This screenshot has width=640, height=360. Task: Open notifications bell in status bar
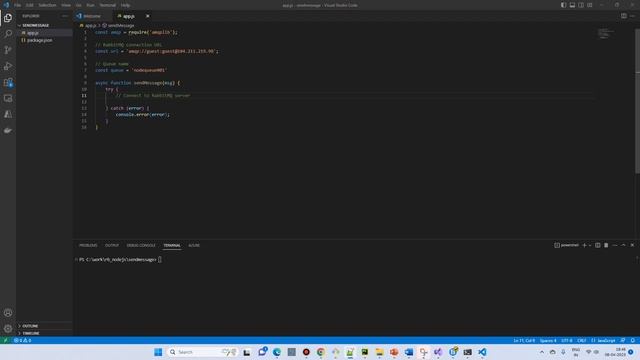[633, 340]
